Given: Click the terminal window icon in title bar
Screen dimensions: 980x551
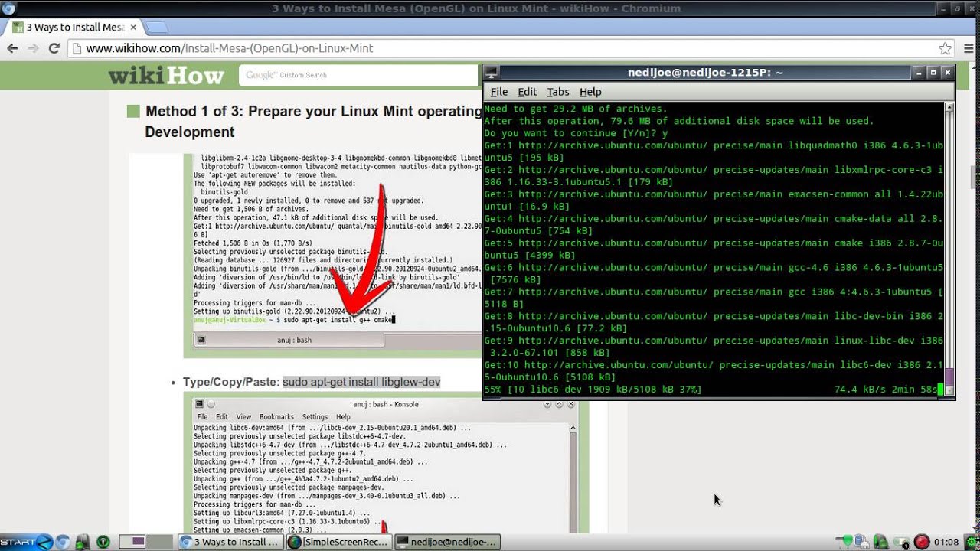Looking at the screenshot, I should pos(492,73).
